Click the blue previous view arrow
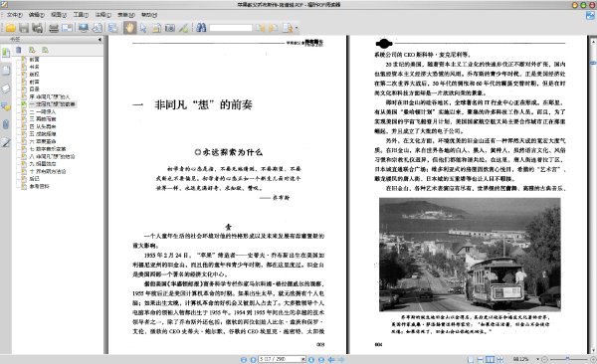 [331, 359]
